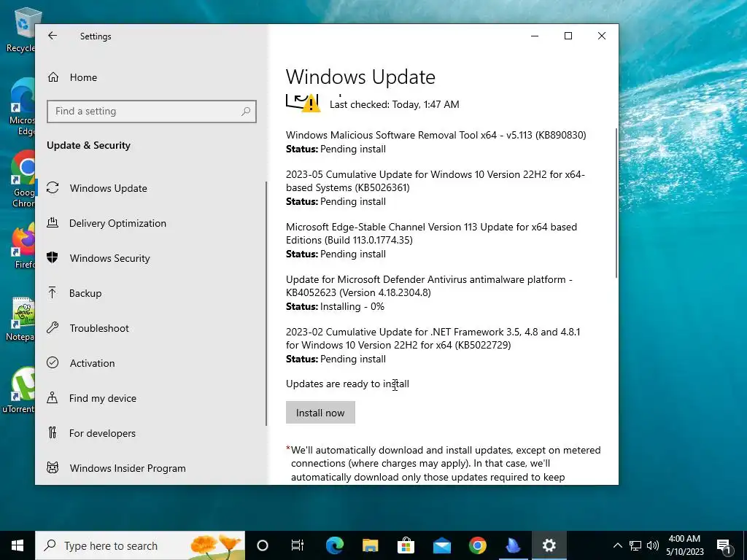Viewport: 747px width, 560px height.
Task: Open Delivery Optimization settings
Action: click(x=107, y=223)
